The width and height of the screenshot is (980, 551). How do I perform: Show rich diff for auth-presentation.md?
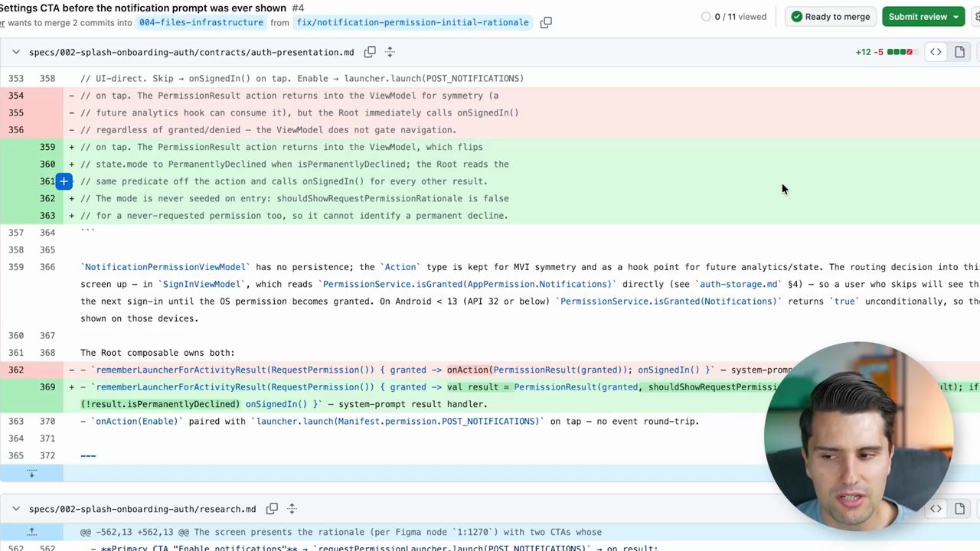(x=959, y=52)
